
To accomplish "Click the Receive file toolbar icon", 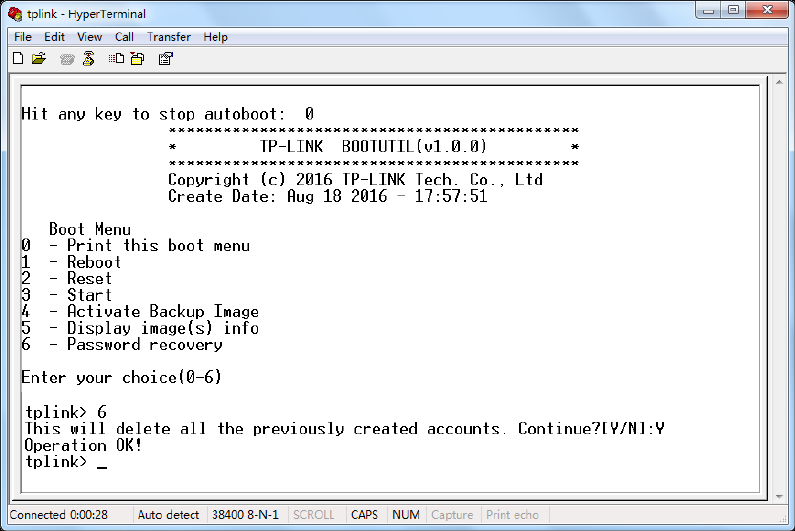I will click(137, 59).
